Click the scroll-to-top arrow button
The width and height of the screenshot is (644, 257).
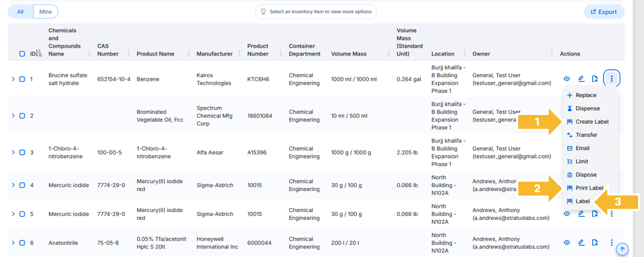(623, 249)
